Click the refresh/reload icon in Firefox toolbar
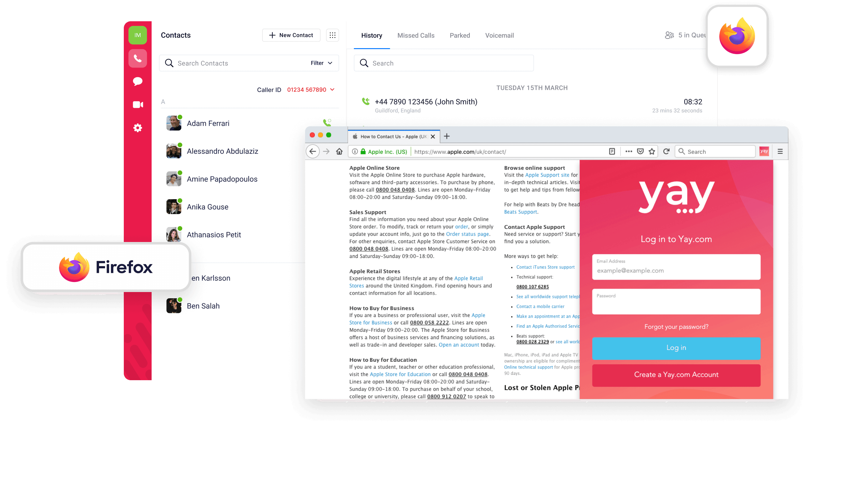Image resolution: width=860 pixels, height=504 pixels. pyautogui.click(x=667, y=151)
